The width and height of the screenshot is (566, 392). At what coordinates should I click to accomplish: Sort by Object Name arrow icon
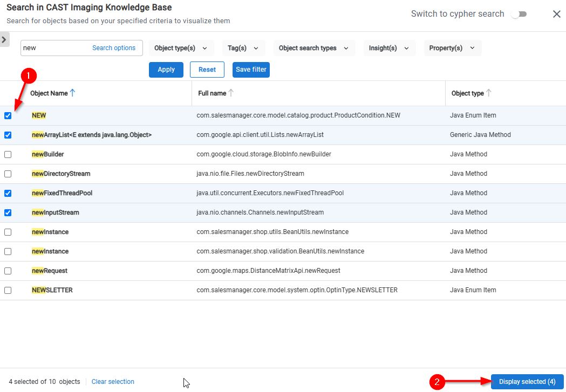(72, 93)
